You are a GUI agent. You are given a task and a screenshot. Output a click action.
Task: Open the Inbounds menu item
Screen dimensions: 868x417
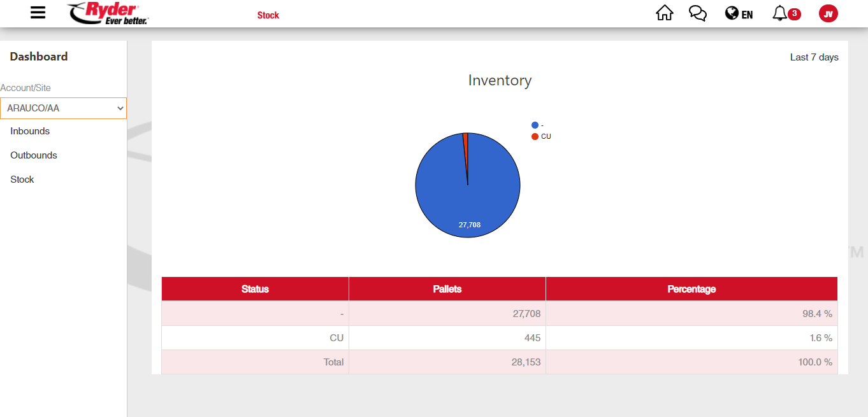30,131
